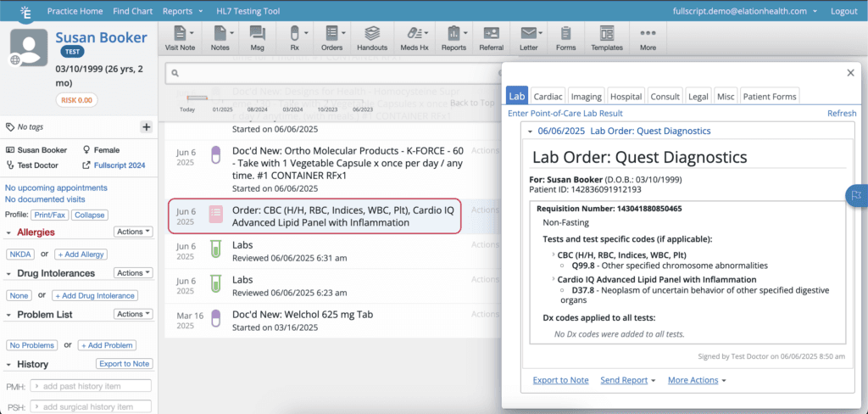Open Practice Home in top menu
Image resolution: width=868 pixels, height=414 pixels.
click(75, 11)
